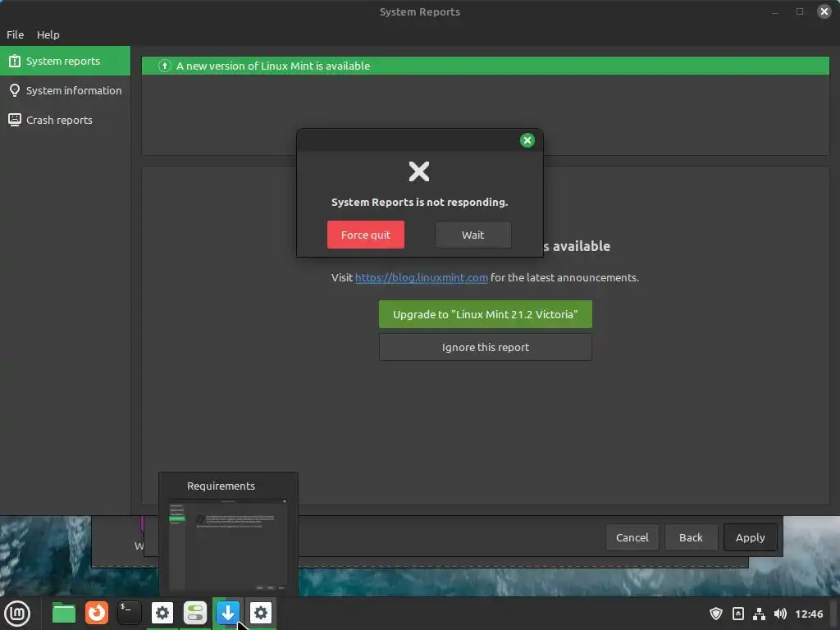Open the blog.linuxmint.com link
Viewport: 840px width, 630px height.
click(x=421, y=277)
